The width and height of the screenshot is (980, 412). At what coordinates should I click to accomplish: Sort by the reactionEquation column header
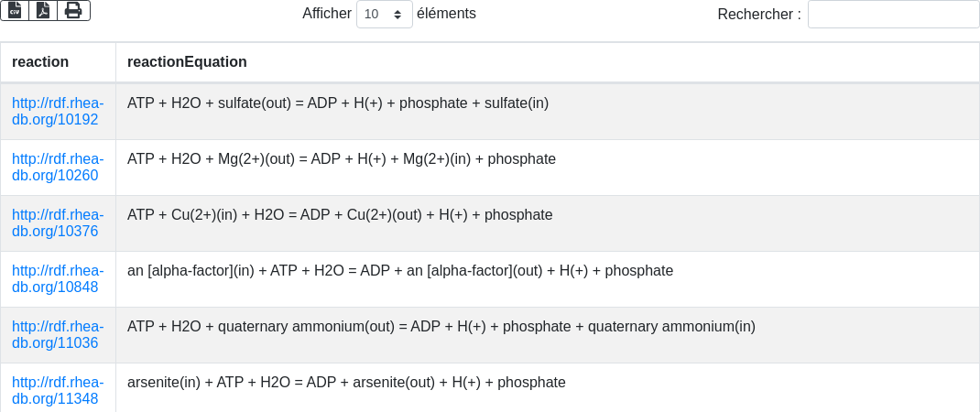(x=187, y=62)
